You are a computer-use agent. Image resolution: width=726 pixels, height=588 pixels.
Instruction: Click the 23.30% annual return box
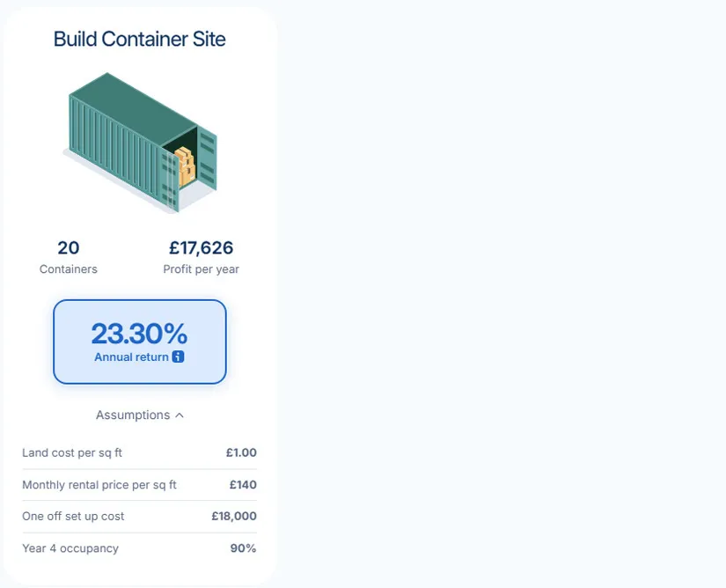tap(140, 342)
